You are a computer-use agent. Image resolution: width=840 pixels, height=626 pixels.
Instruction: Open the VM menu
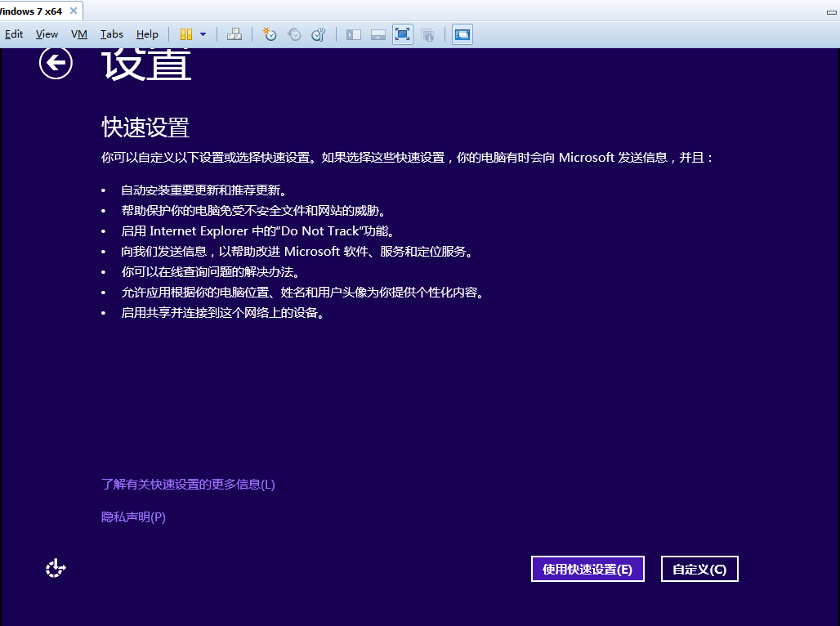click(x=78, y=34)
